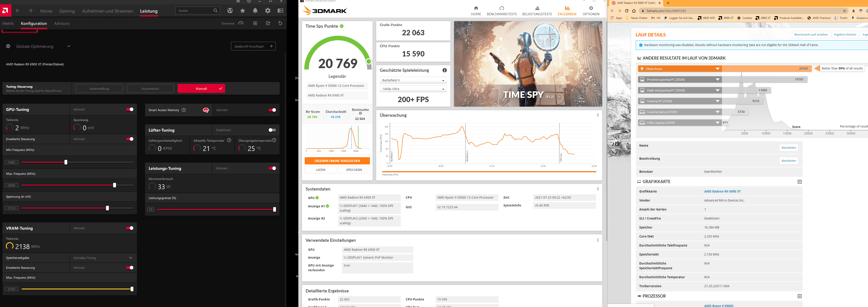Toggle GPU Erweiterte Steuerung switch

pyautogui.click(x=130, y=139)
